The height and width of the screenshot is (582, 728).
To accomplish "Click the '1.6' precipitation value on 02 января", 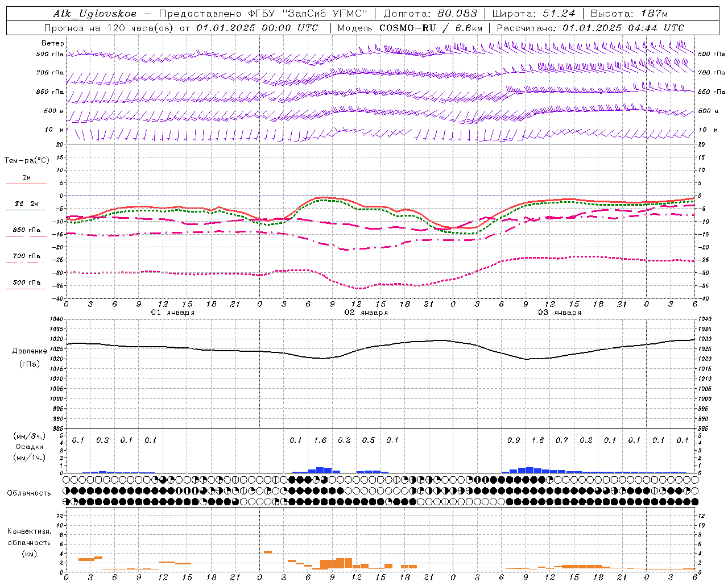I will click(x=320, y=440).
